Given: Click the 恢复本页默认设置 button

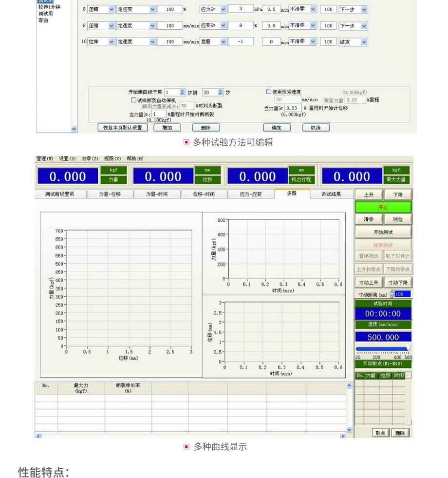Looking at the screenshot, I should click(123, 128).
